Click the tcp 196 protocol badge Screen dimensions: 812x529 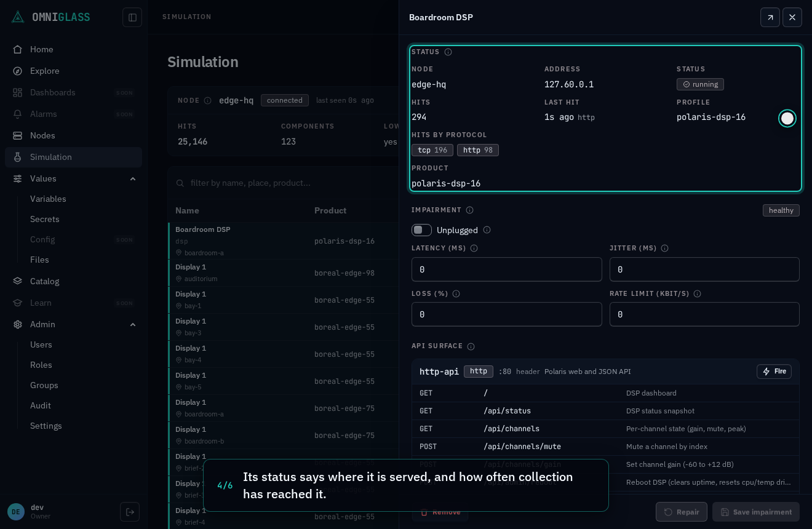[432, 150]
